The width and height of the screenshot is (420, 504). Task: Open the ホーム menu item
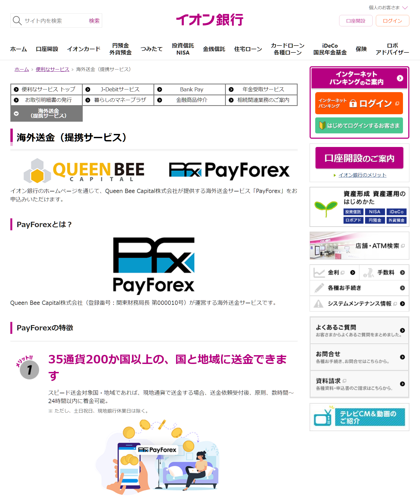click(x=19, y=49)
